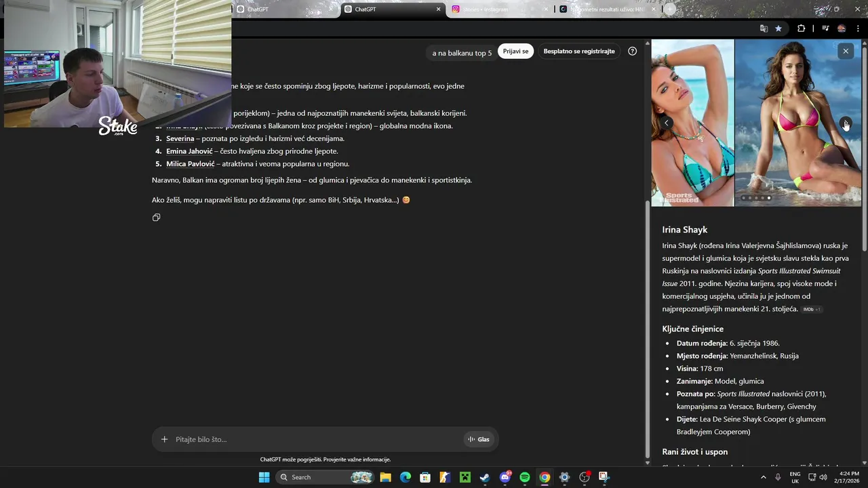Open the gear Settings icon on taskbar
Viewport: 868px width, 488px height.
564,477
